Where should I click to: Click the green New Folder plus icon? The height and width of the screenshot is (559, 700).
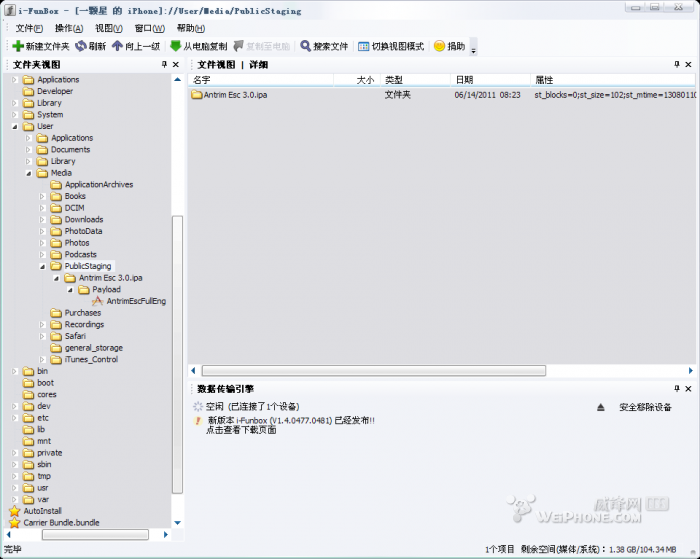(x=18, y=46)
